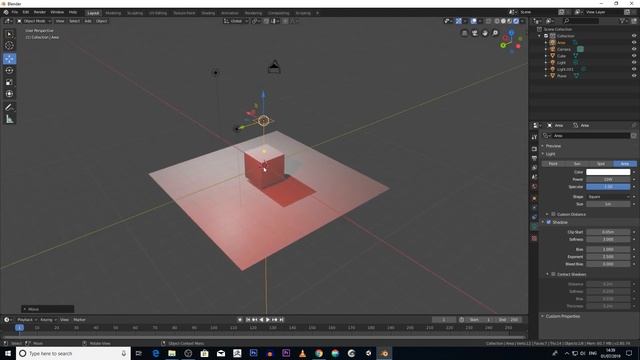Select the Transform tool
Screen dimensions: 640x360
tap(9, 94)
